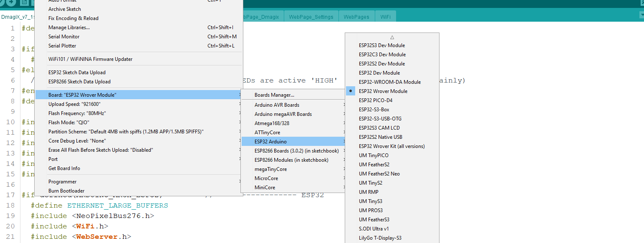This screenshot has width=644, height=243.
Task: Expand the Partition Scheme submenu
Action: pyautogui.click(x=139, y=132)
